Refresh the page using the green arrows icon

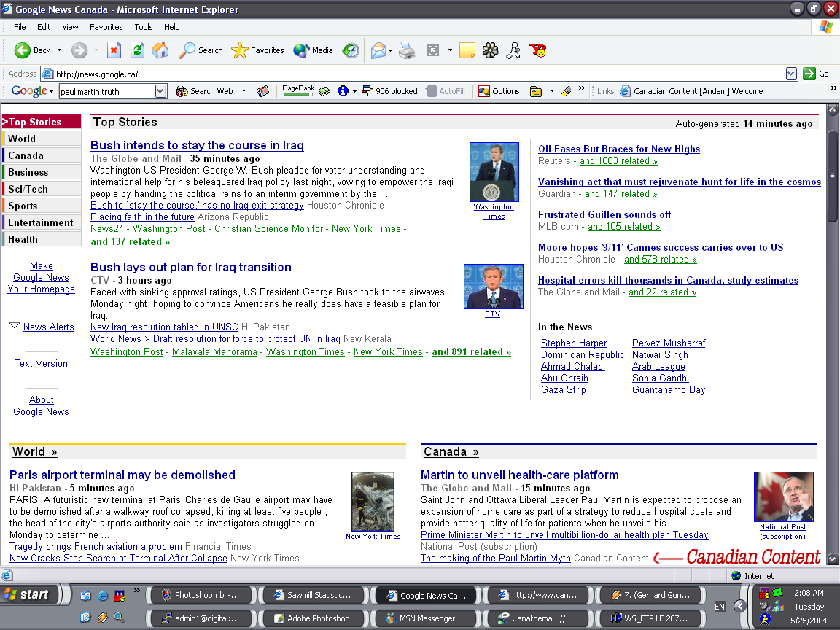point(137,50)
